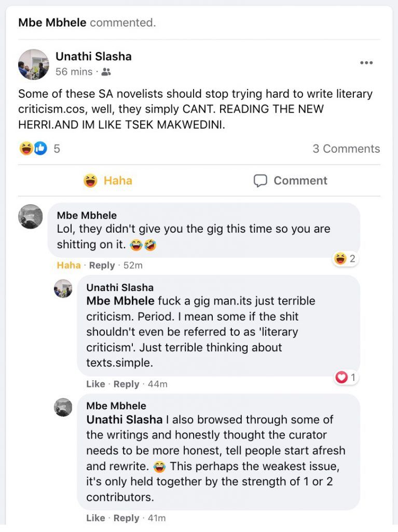Viewport: 398px width, 532px height.
Task: Reply to Mbe Mbhele's first comment
Action: (102, 265)
